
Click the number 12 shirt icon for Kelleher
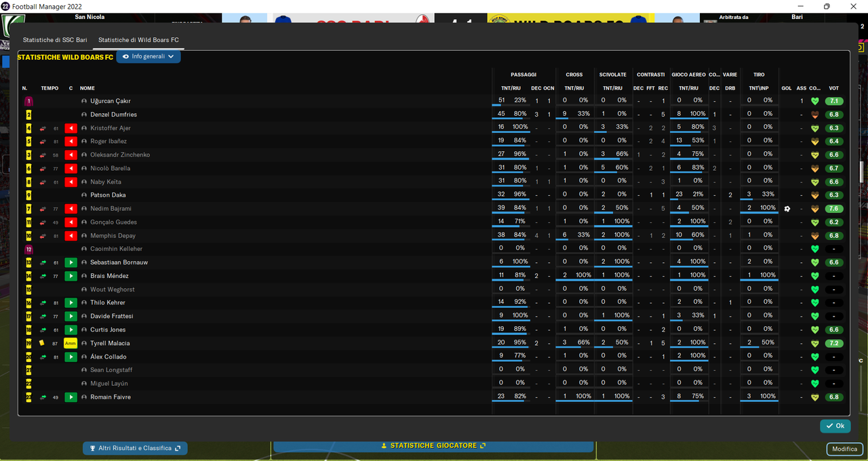pos(28,249)
